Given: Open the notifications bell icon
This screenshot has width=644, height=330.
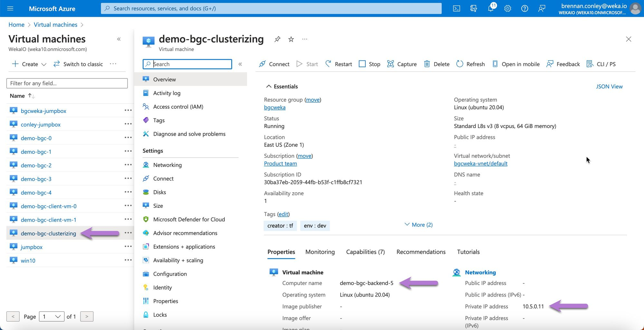Looking at the screenshot, I should click(490, 8).
